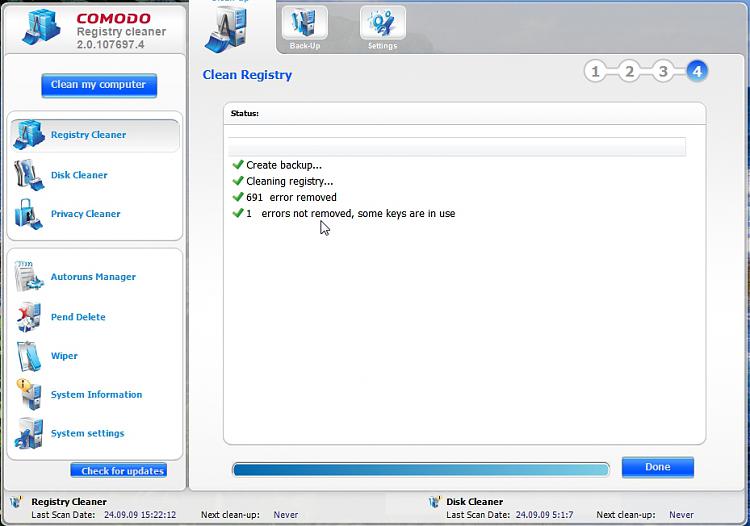Open System Information text link
750x526 pixels.
(x=96, y=394)
